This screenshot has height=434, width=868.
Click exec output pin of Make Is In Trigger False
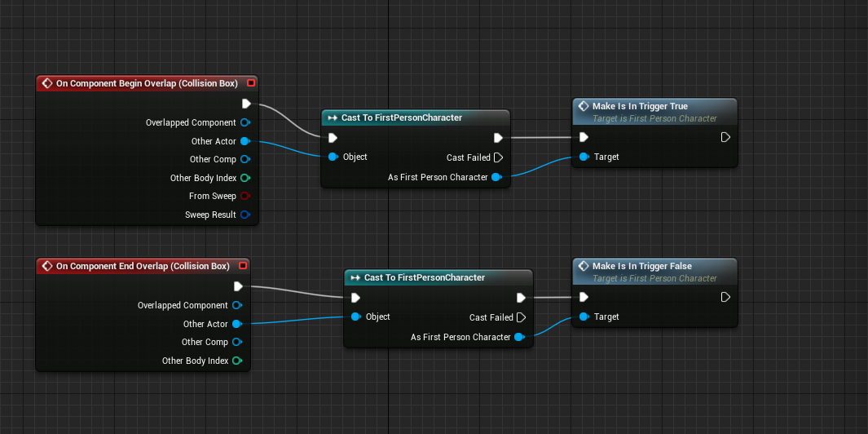pyautogui.click(x=725, y=297)
